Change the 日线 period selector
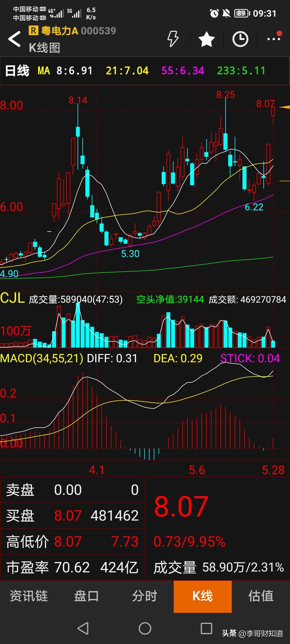Image resolution: width=290 pixels, height=644 pixels. point(17,71)
